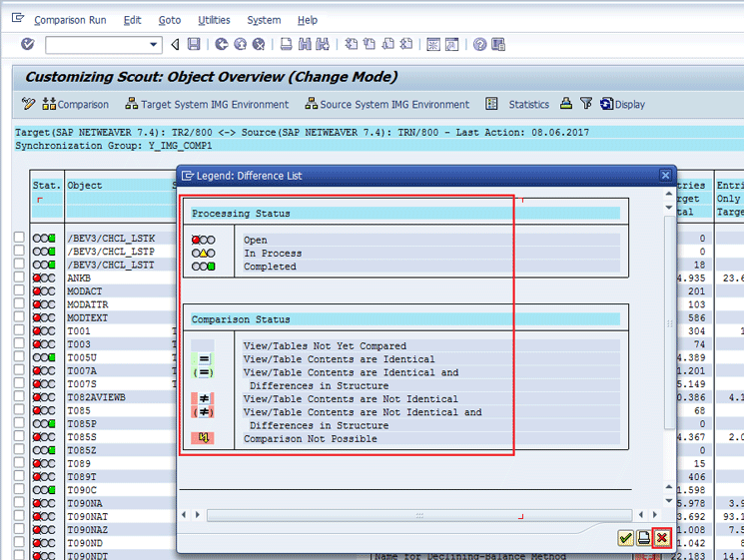The image size is (744, 560).
Task: Click the filter funnel icon
Action: pyautogui.click(x=586, y=104)
